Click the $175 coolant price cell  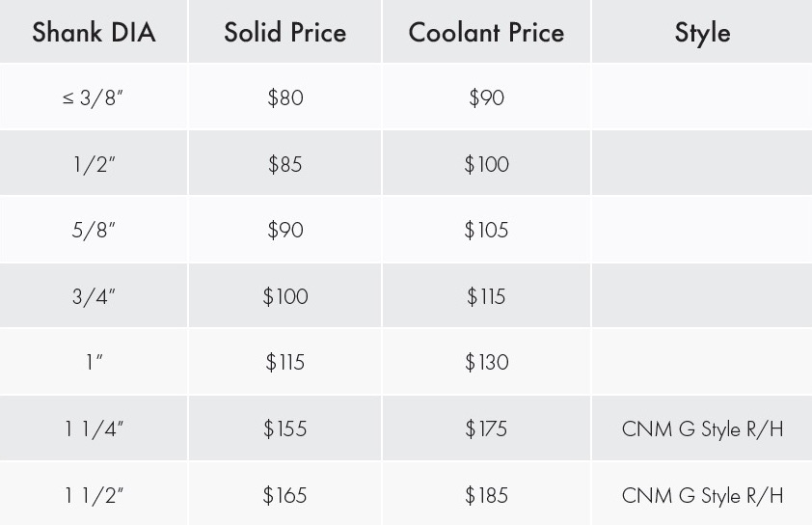pyautogui.click(x=486, y=428)
